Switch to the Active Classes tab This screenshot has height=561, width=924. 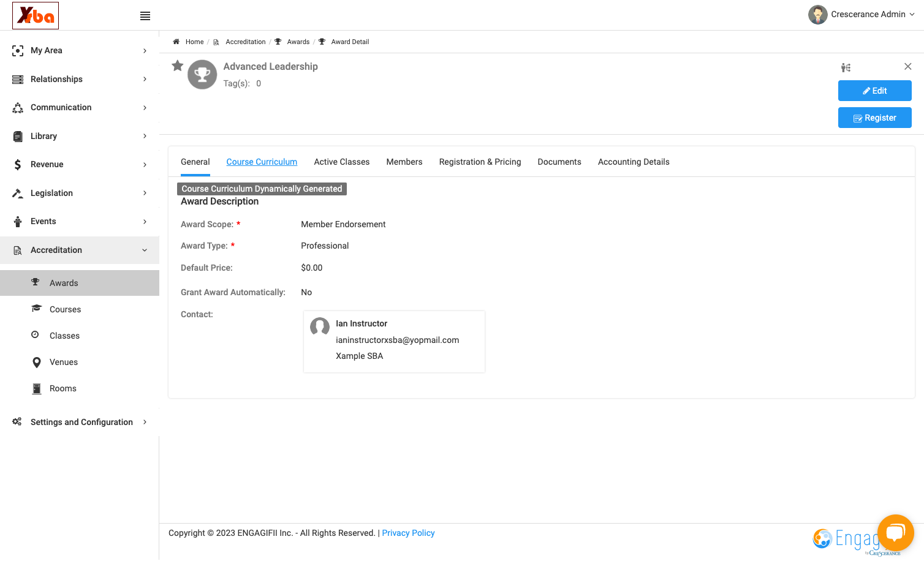click(x=342, y=162)
